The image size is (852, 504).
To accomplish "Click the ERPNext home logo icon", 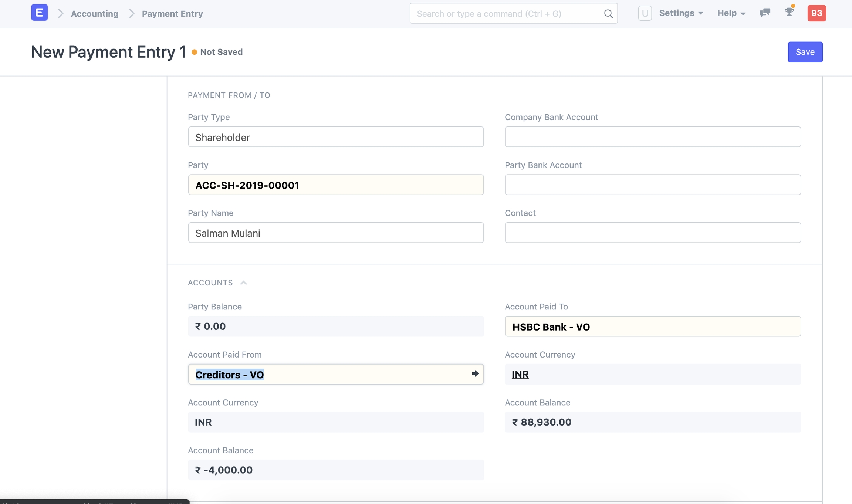I will [39, 13].
